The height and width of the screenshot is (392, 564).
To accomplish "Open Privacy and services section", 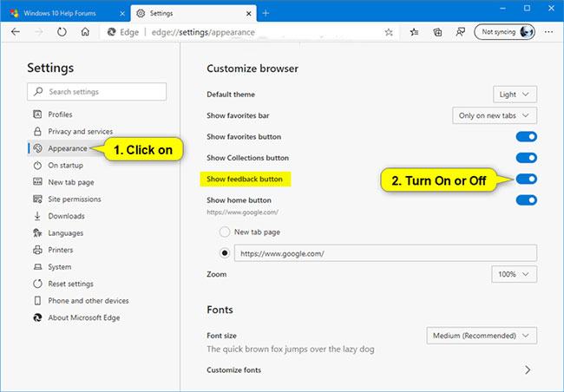I will (x=80, y=131).
